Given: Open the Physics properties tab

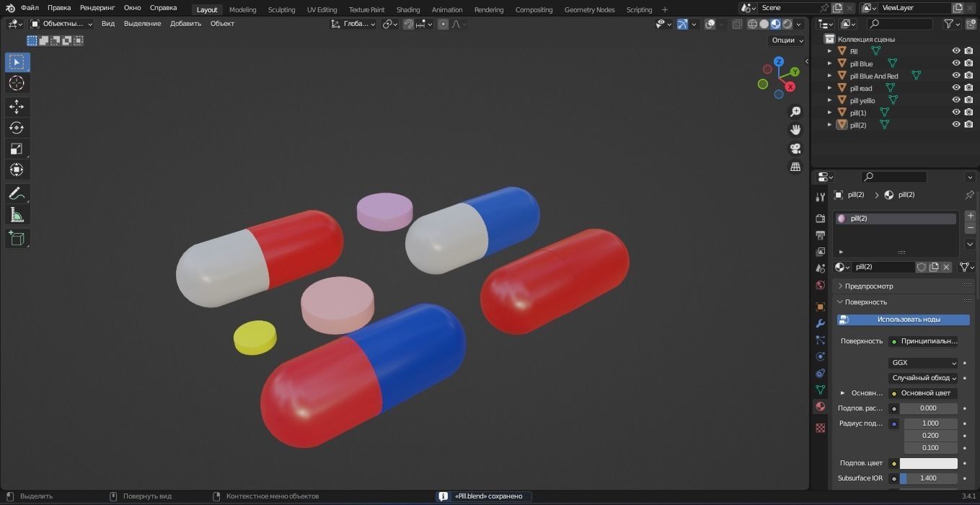Looking at the screenshot, I should tap(820, 356).
